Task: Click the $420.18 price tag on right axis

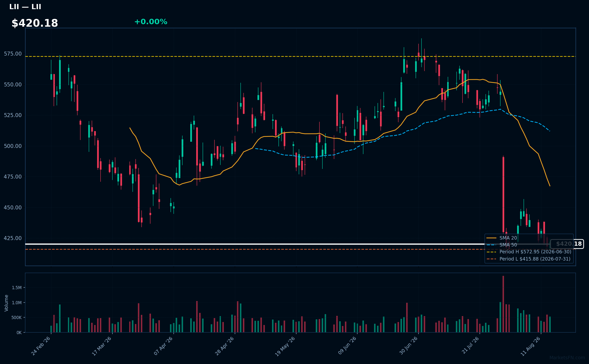Action: 567,244
